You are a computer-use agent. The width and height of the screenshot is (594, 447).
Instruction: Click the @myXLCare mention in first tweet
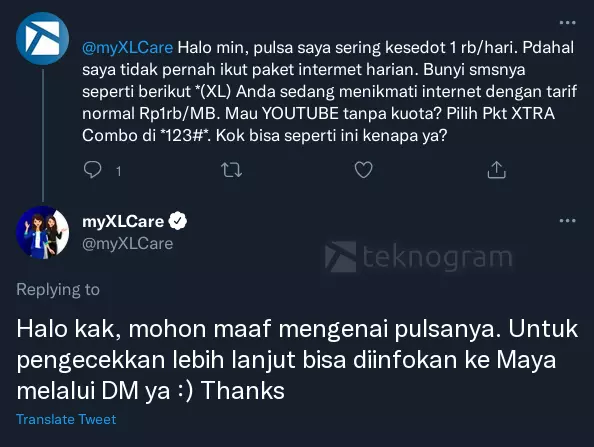(x=128, y=48)
